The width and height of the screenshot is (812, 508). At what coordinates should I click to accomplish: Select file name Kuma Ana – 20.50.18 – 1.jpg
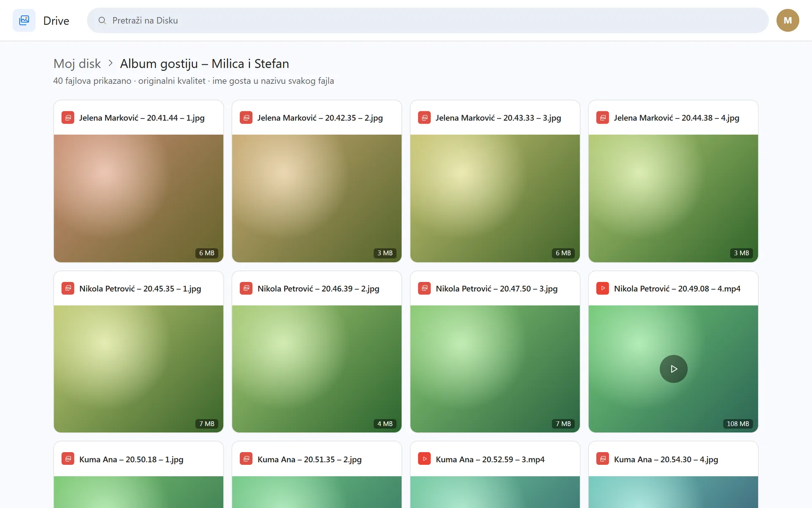tap(131, 459)
